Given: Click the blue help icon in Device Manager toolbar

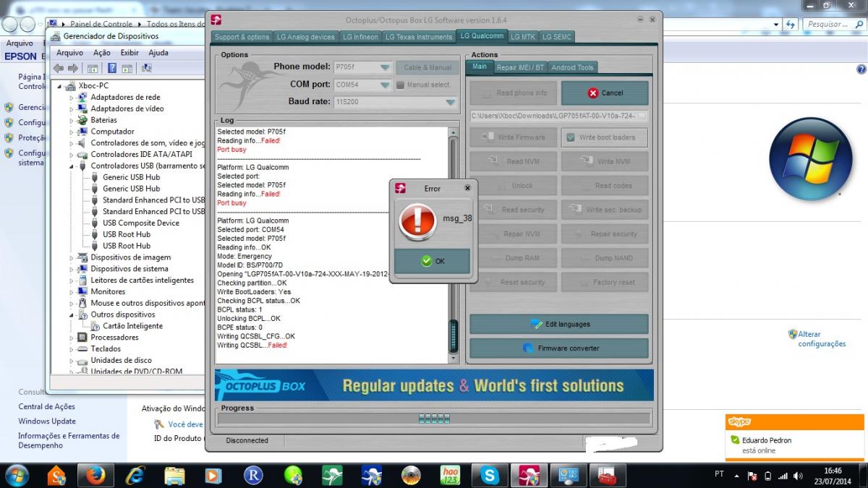Looking at the screenshot, I should click(112, 68).
